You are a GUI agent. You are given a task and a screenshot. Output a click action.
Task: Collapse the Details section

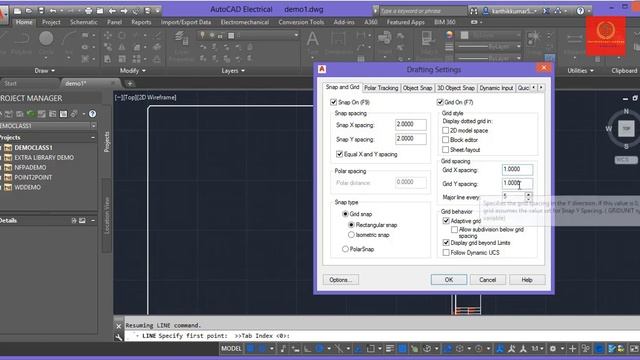pos(93,220)
